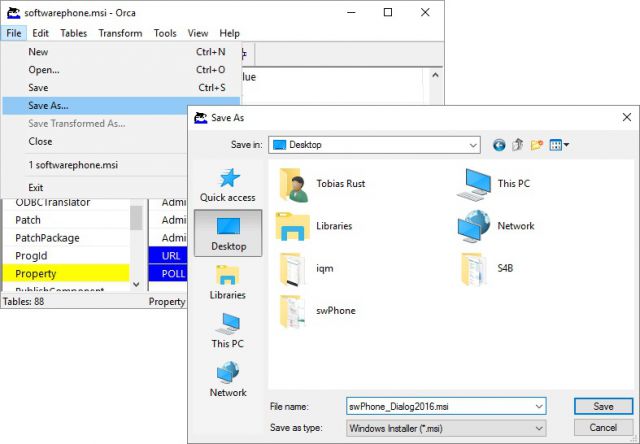
Task: Open recent file 1 softwarephone.msi
Action: [95, 165]
